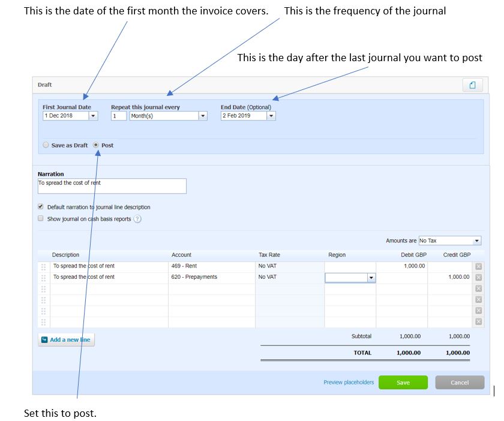The width and height of the screenshot is (504, 421).
Task: Tick Show journal on cash basis reports
Action: pos(41,218)
